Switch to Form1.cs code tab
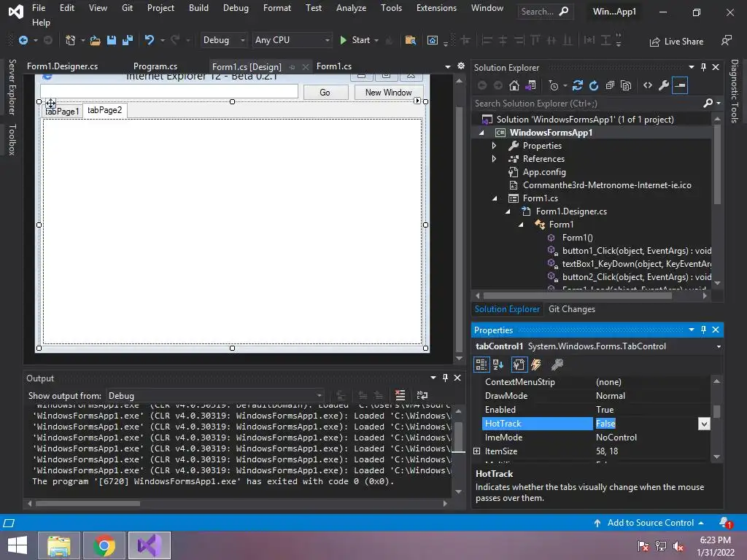The width and height of the screenshot is (747, 560). click(x=334, y=66)
